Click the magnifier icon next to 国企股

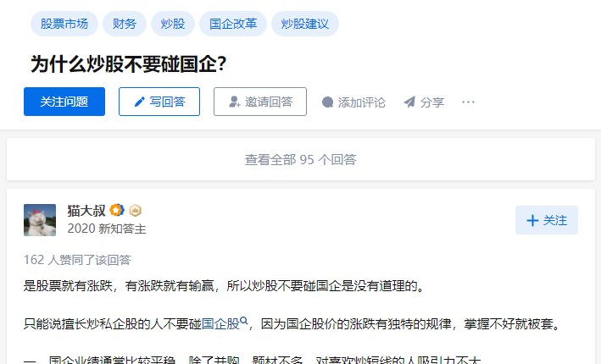click(244, 322)
